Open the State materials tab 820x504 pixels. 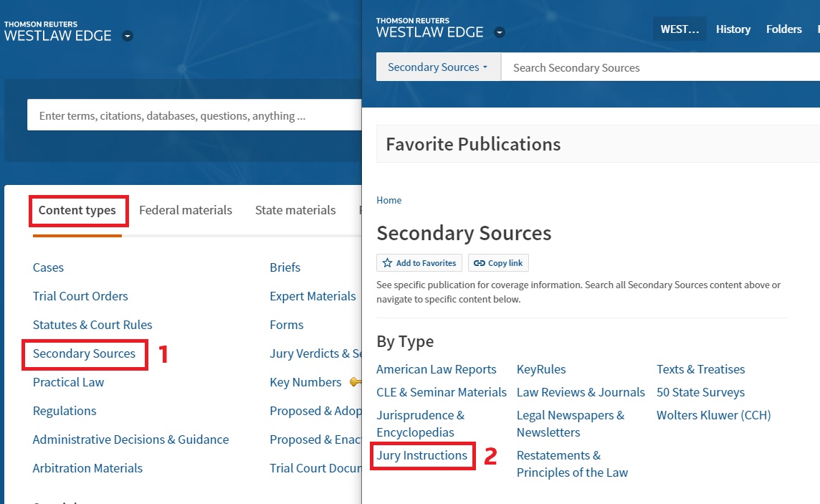tap(295, 210)
